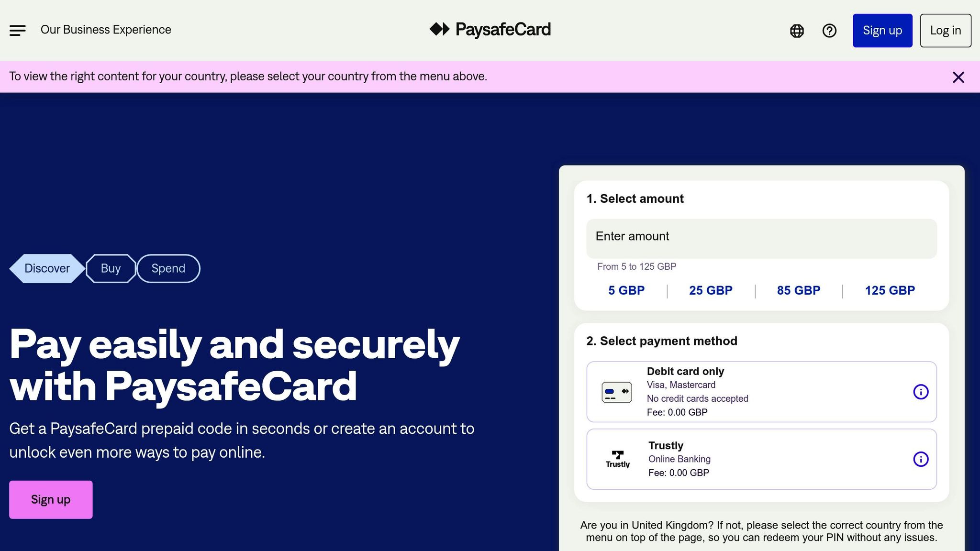Dismiss the country selection banner
Viewport: 980px width, 551px height.
(958, 77)
